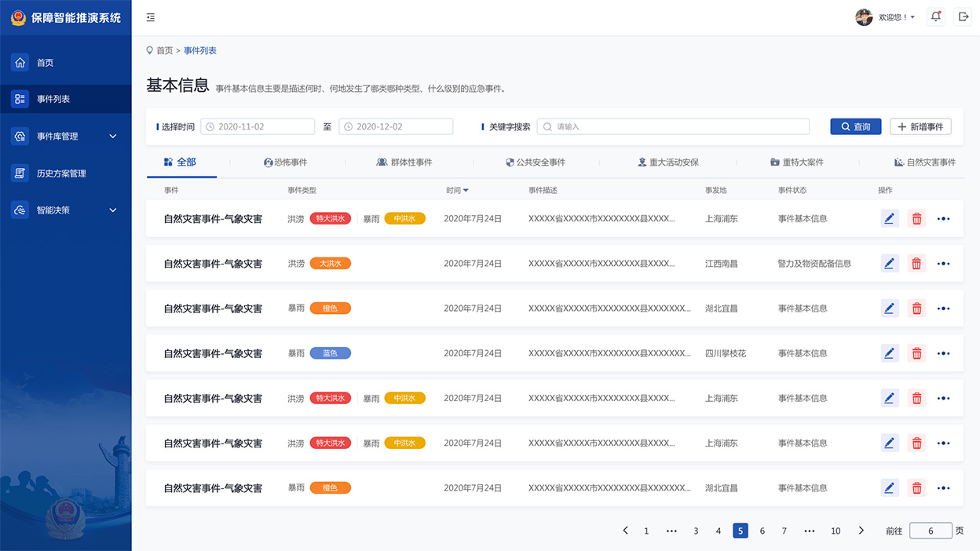The height and width of the screenshot is (551, 980).
Task: Click the magnifier icon inside the keyword field
Action: coord(547,126)
